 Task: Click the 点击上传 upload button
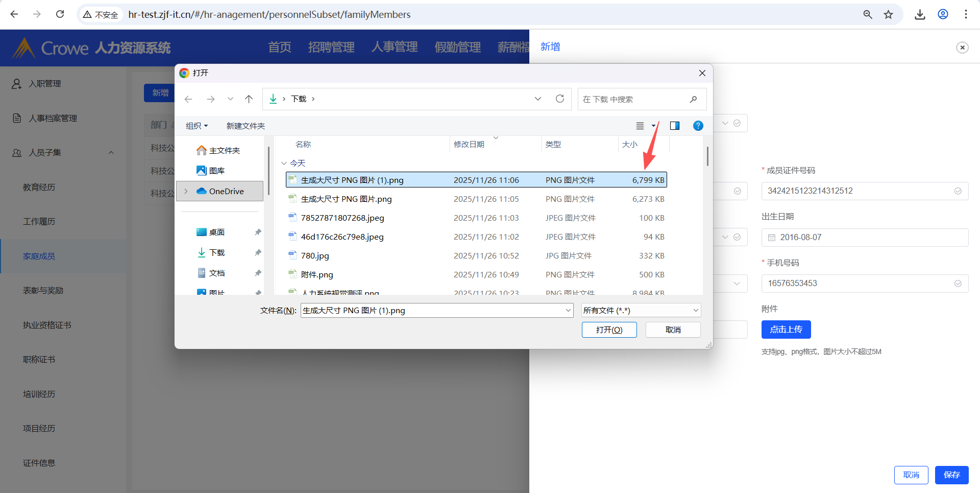(x=786, y=330)
